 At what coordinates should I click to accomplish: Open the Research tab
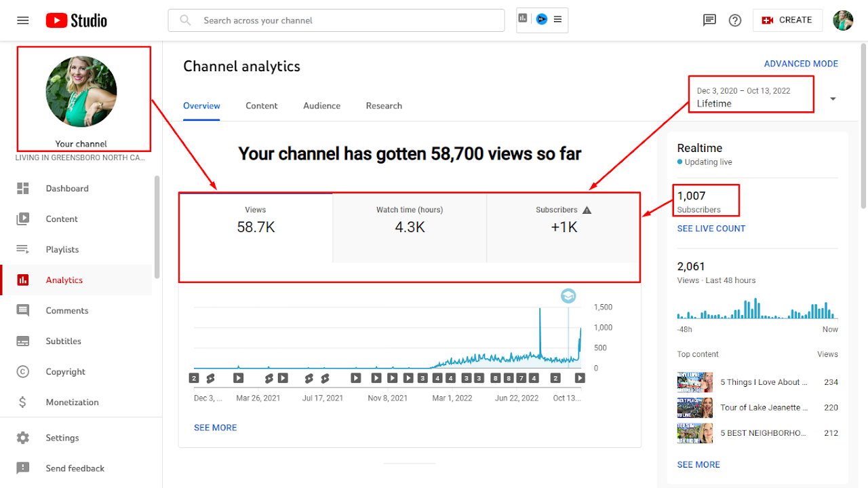click(384, 106)
